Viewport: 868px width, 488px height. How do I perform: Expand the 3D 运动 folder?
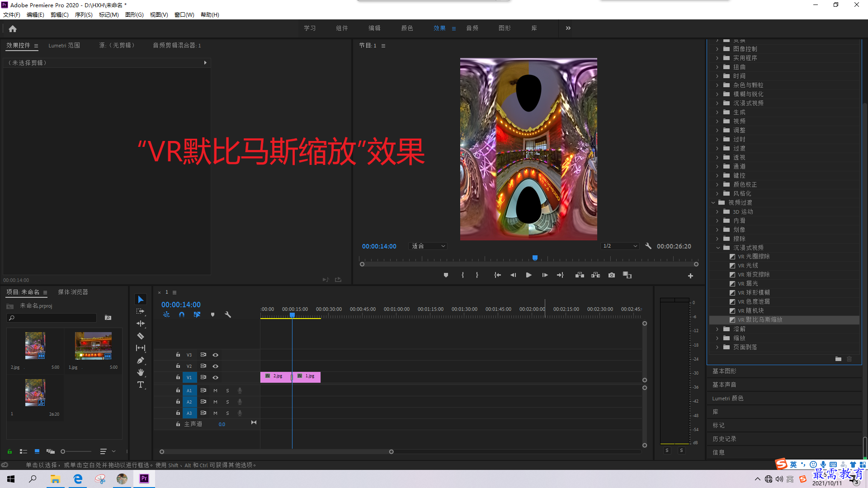click(717, 212)
